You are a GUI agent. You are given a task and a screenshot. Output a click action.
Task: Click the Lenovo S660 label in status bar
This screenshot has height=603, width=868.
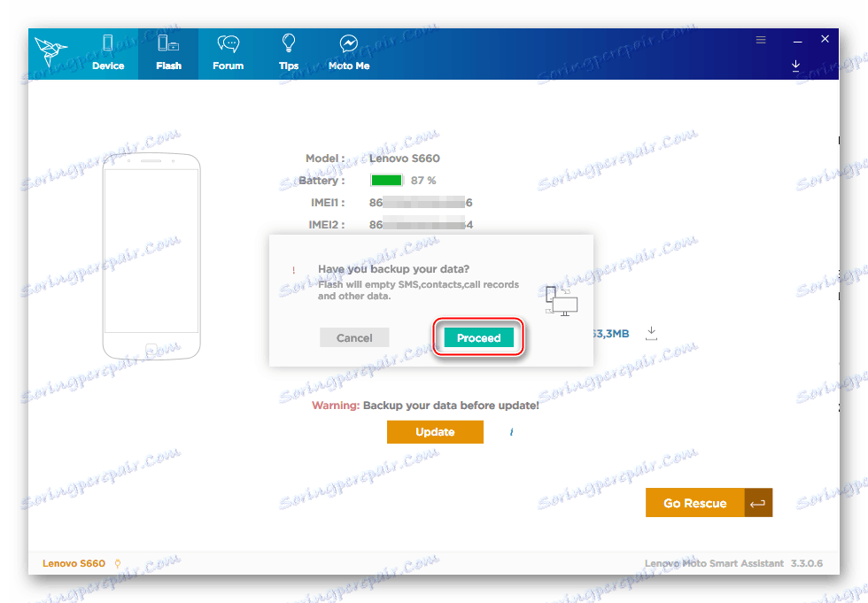[74, 563]
